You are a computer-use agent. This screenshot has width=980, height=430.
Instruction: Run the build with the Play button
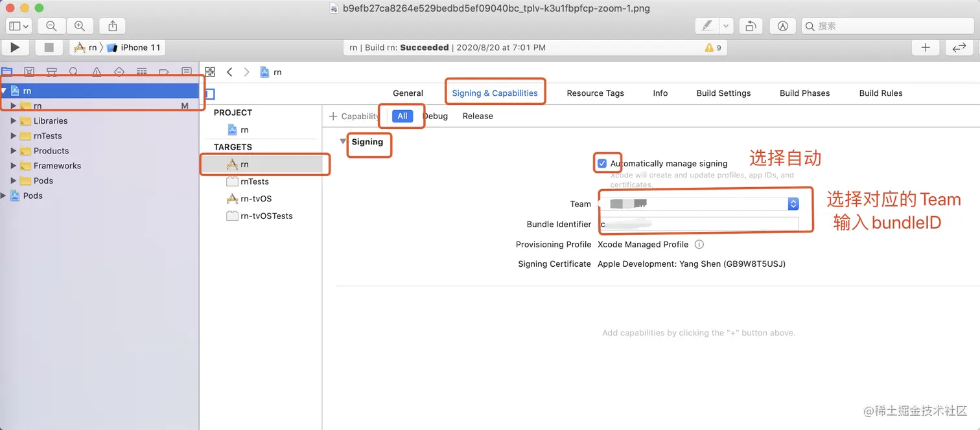[x=16, y=47]
